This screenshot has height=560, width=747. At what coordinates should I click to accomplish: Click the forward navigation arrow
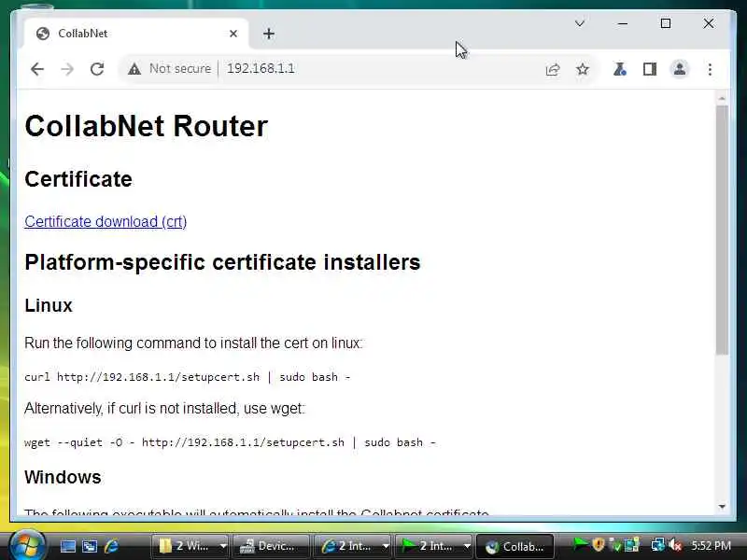tap(67, 69)
